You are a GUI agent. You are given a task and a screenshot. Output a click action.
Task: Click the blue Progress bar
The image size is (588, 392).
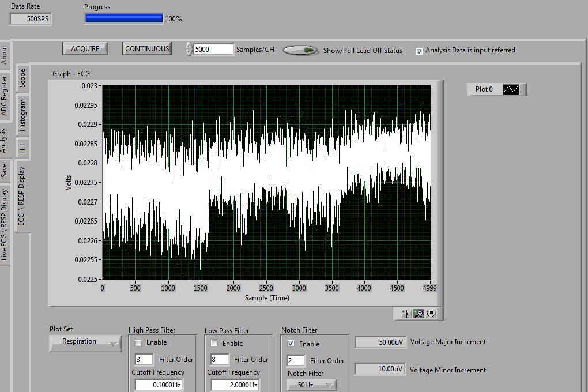tap(123, 18)
